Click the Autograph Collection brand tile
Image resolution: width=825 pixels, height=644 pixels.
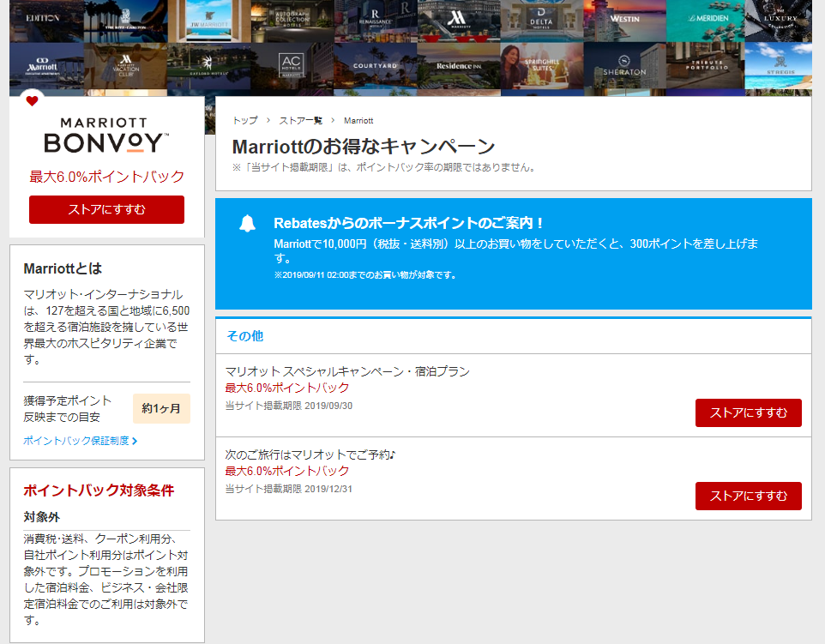point(292,21)
